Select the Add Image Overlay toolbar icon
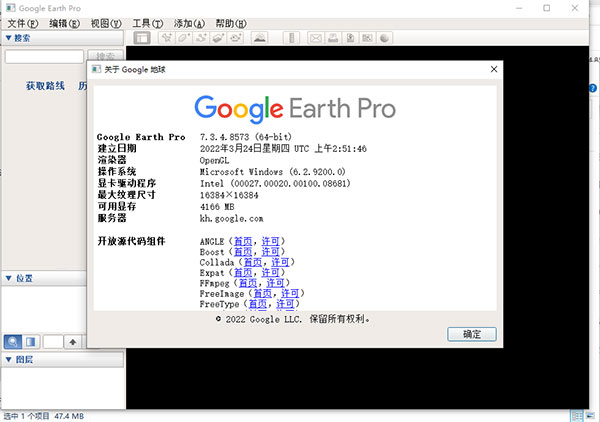This screenshot has height=422, width=600. (218, 38)
